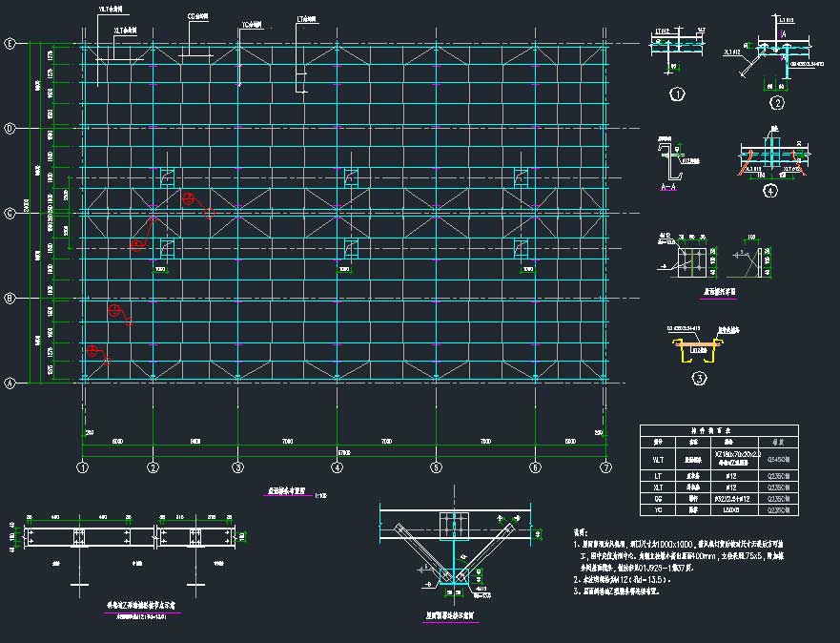The height and width of the screenshot is (643, 840).
Task: Pick note 2 mentioning Rd=13.5 in the notes
Action: pyautogui.click(x=622, y=580)
